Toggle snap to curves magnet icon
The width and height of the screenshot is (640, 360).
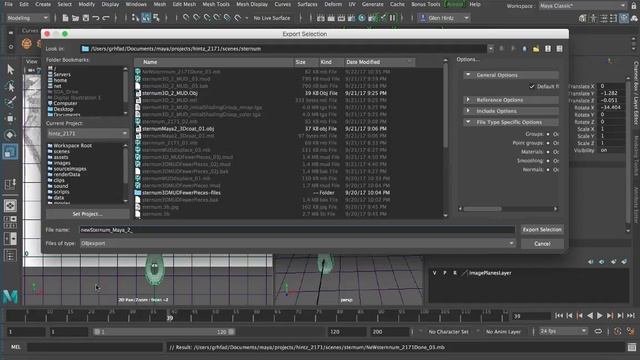point(196,18)
